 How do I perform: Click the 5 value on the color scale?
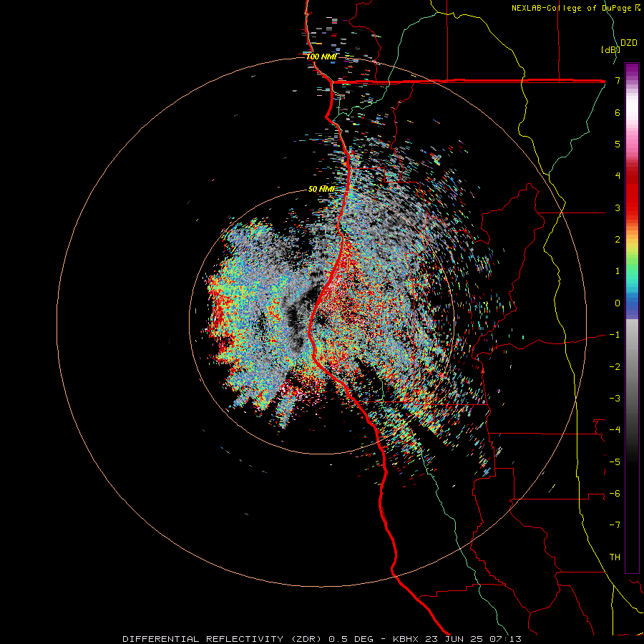618,144
